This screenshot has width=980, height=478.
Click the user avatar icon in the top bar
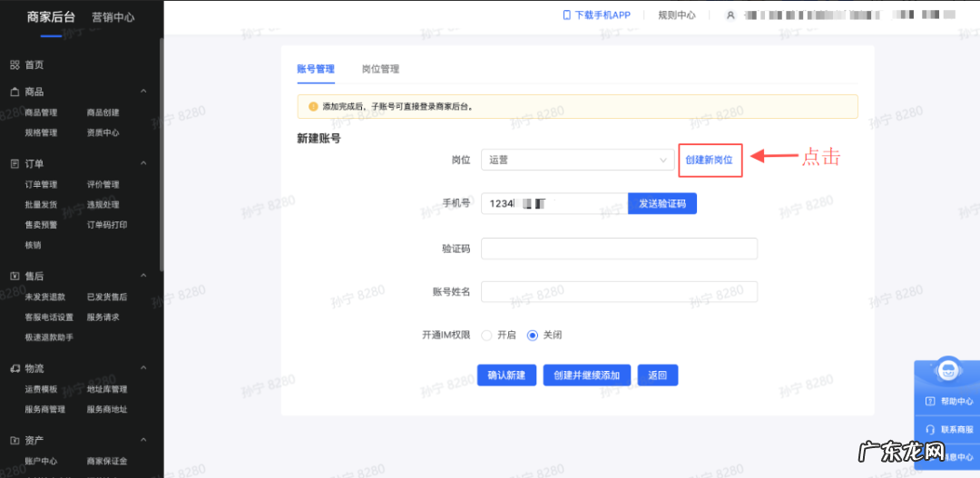click(x=730, y=15)
